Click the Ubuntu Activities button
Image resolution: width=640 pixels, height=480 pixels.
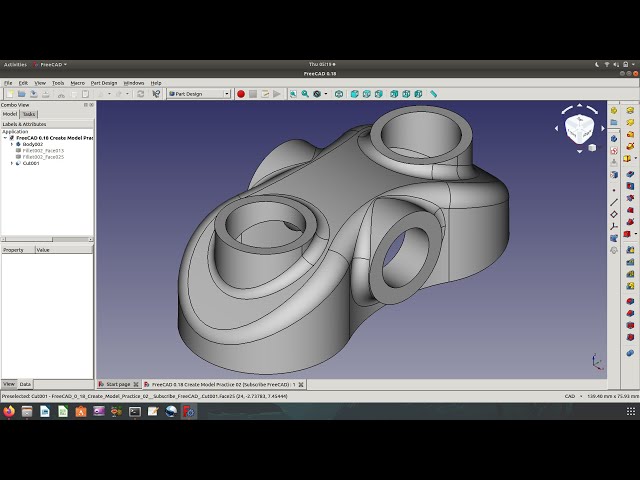[x=15, y=64]
